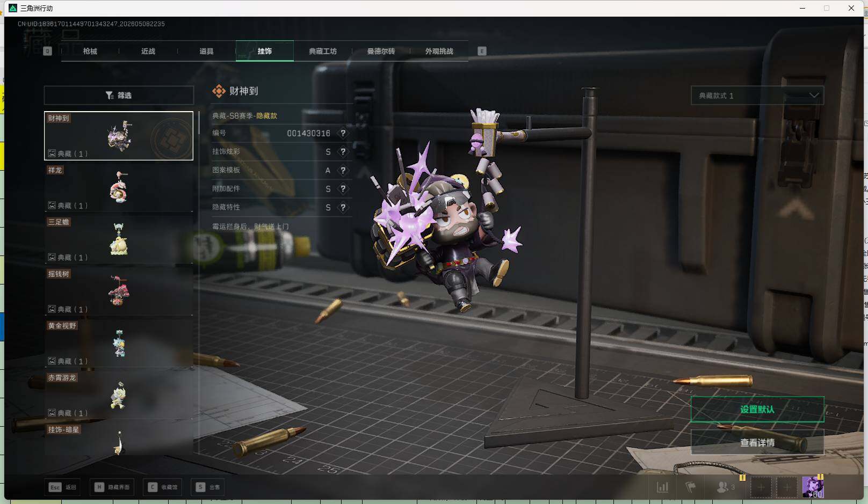Click the first empty squad plus slot

[x=761, y=487]
